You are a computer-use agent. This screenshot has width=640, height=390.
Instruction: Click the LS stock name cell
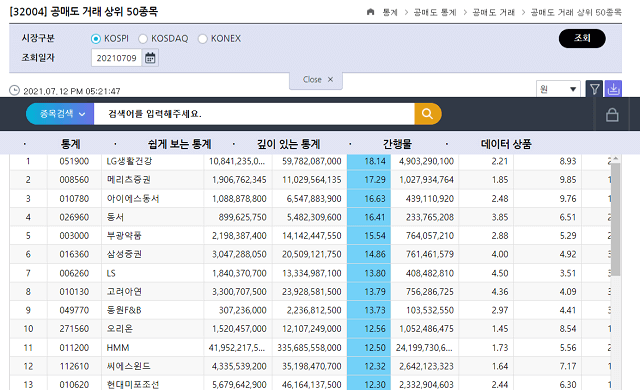152,273
